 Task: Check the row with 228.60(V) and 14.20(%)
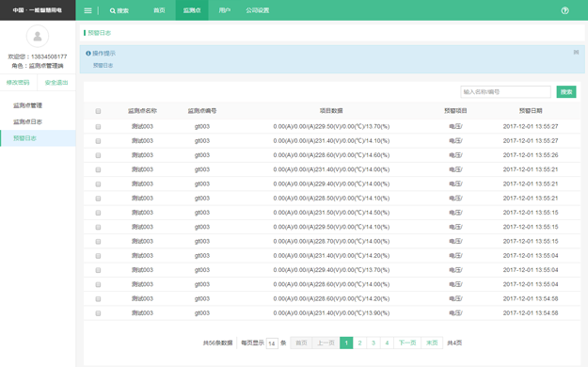point(98,299)
